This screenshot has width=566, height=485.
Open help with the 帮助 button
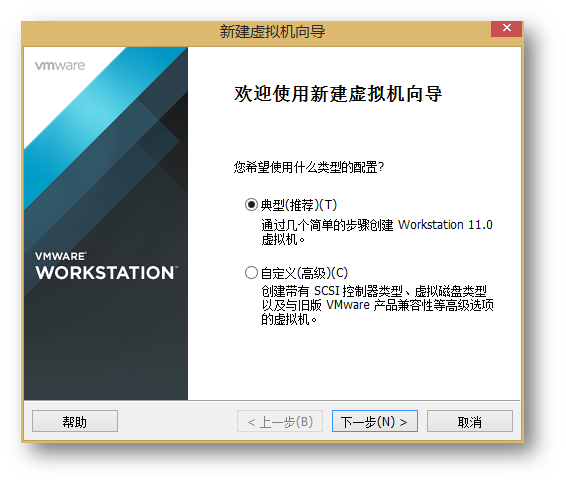[75, 421]
